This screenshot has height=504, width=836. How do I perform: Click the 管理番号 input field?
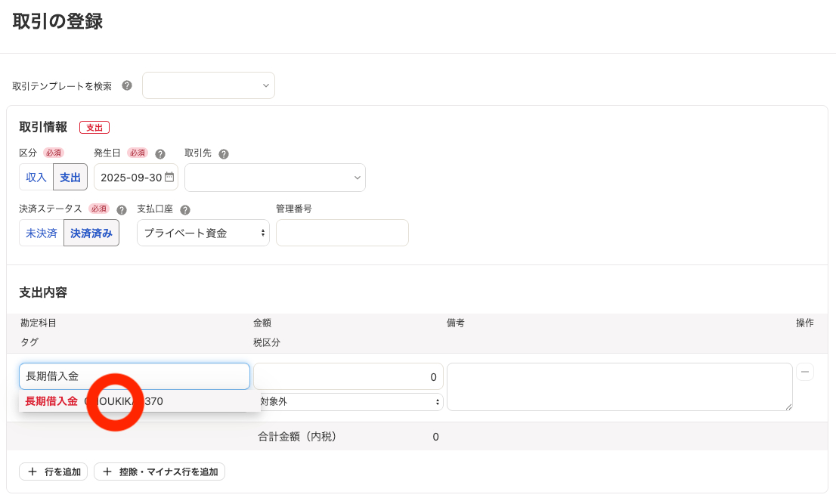coord(342,233)
